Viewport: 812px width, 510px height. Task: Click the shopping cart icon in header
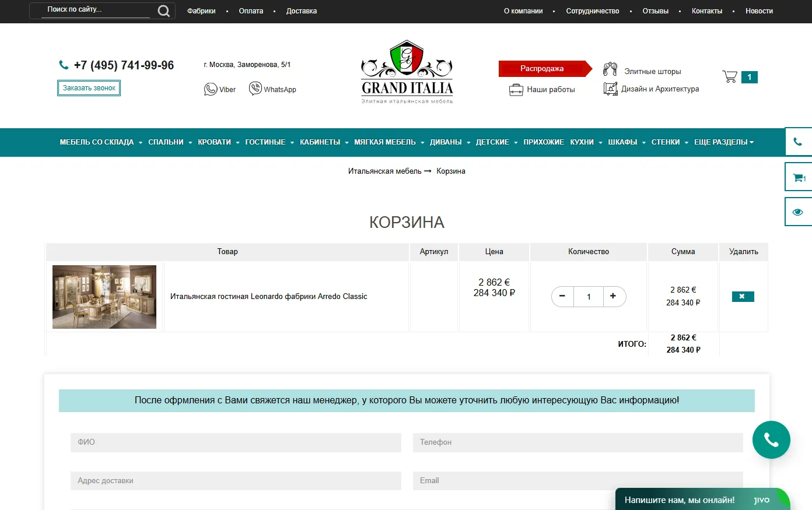pyautogui.click(x=730, y=77)
